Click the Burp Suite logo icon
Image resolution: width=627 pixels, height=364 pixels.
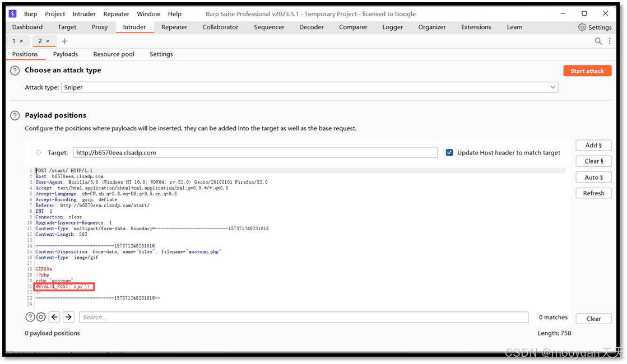click(x=12, y=13)
